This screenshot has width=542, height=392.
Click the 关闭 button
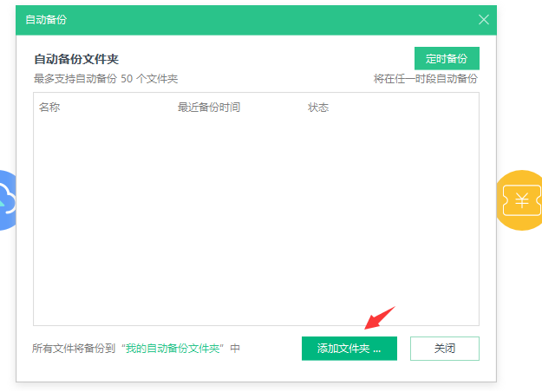[444, 349]
